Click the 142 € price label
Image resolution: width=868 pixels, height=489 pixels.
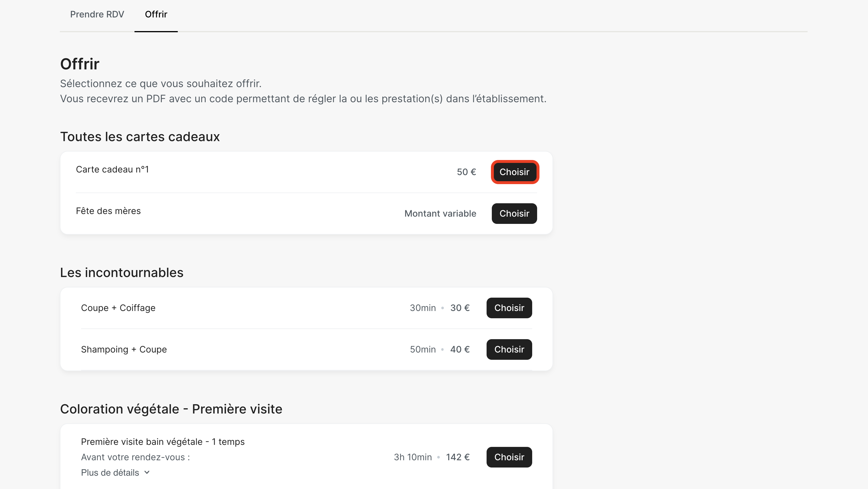pos(458,457)
